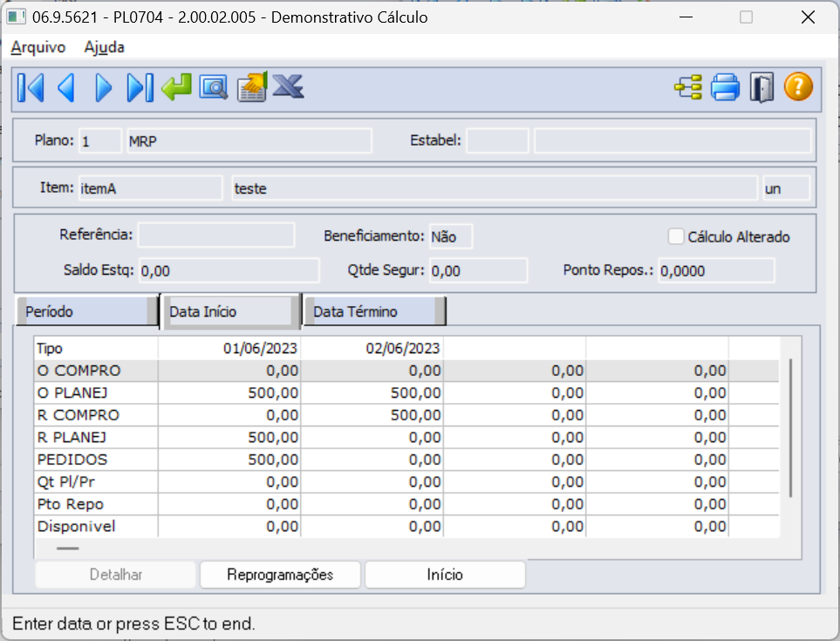Navigate to the first record
This screenshot has width=840, height=641.
click(30, 87)
